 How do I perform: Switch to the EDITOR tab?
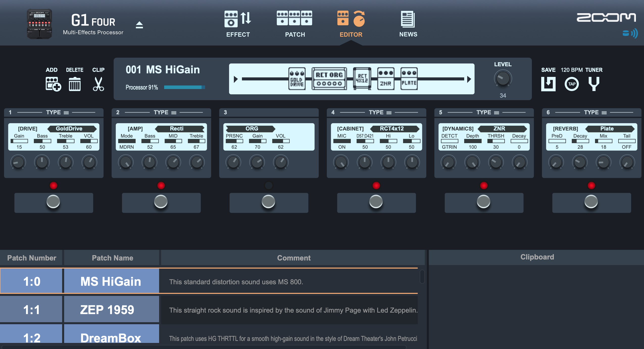click(351, 24)
